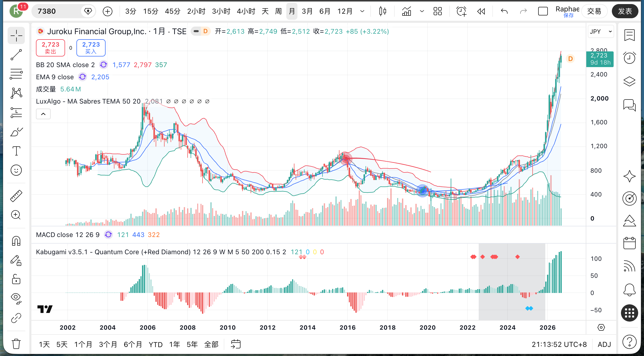Open the Fibonacci retracement tool group

[16, 74]
